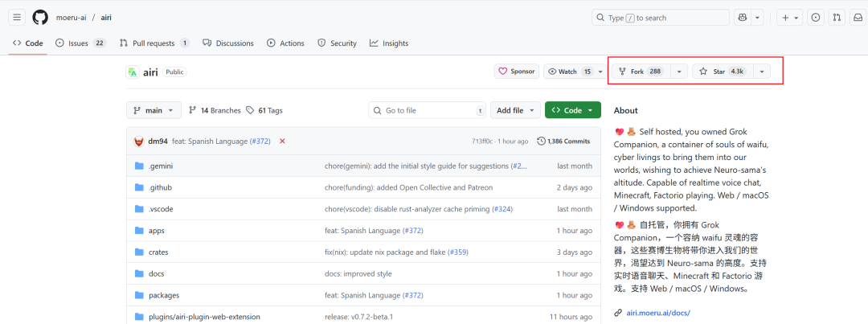The width and height of the screenshot is (868, 324).
Task: Open the green Code clone dropdown
Action: [573, 110]
